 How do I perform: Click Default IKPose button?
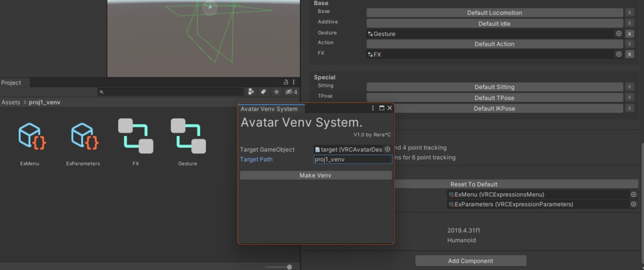pos(494,108)
